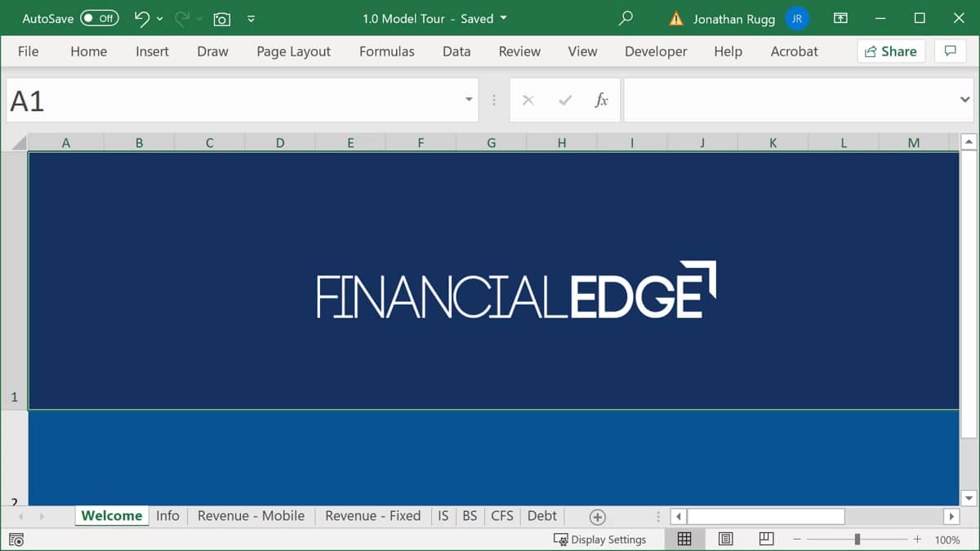Viewport: 980px width, 551px height.
Task: Open the Draw ribbon tab
Action: [x=212, y=51]
